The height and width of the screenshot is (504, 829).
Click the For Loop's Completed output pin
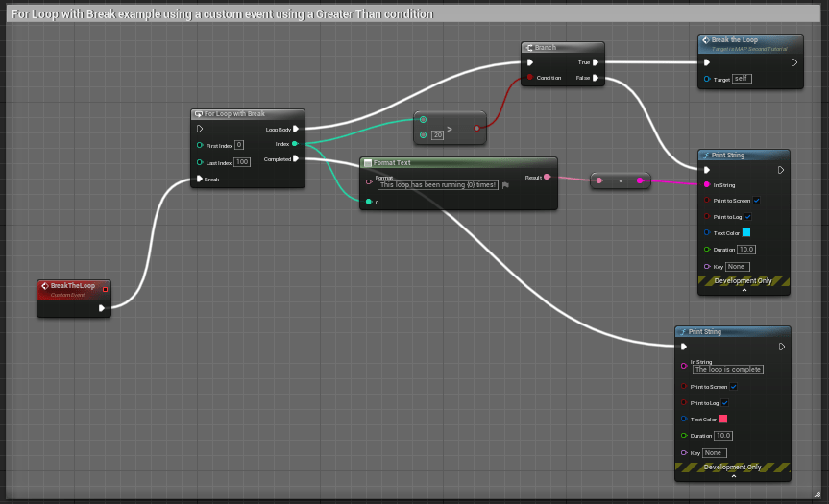click(x=296, y=159)
